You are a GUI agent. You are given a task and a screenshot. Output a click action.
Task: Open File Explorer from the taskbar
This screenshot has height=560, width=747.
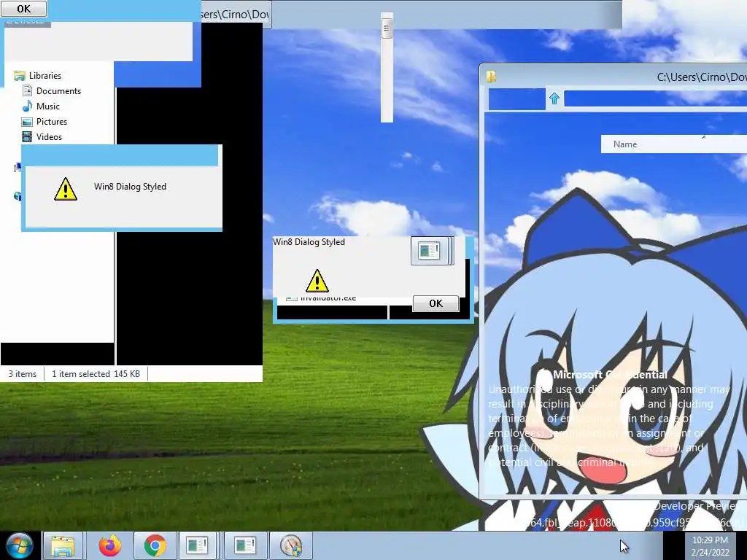point(63,545)
